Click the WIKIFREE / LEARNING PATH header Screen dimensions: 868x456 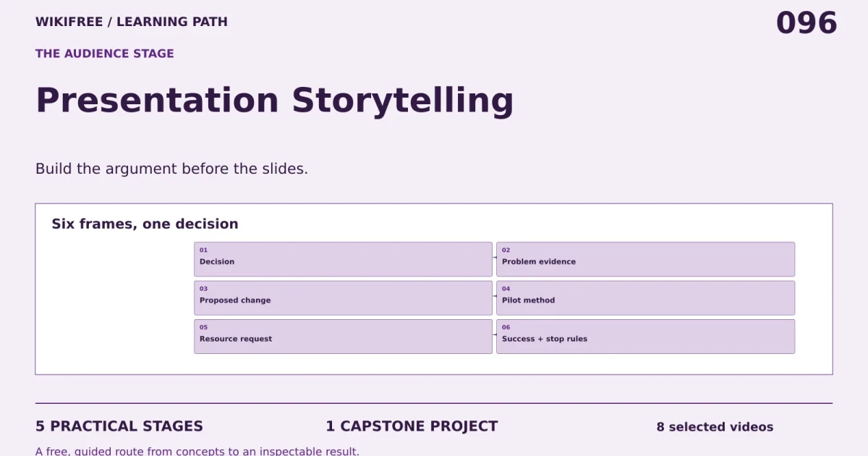[x=132, y=22]
